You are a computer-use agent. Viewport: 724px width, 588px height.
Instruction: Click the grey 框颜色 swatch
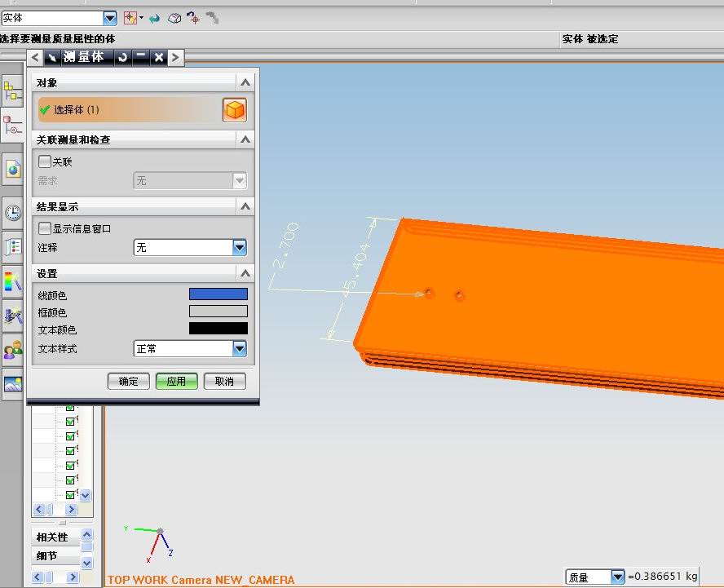pos(219,312)
